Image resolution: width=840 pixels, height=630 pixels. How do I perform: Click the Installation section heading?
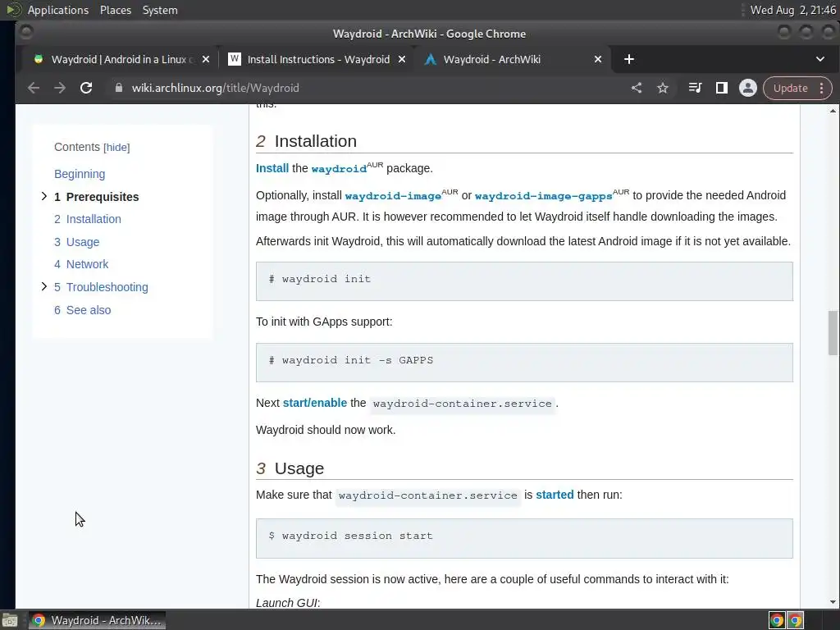click(316, 141)
